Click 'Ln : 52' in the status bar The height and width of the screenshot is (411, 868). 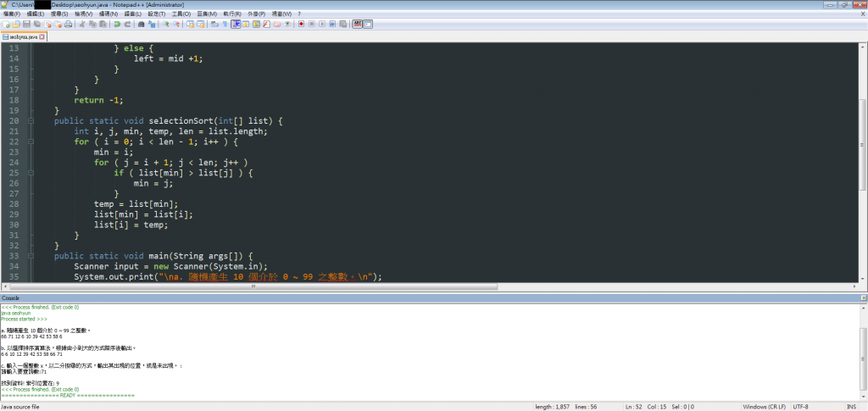pyautogui.click(x=634, y=407)
